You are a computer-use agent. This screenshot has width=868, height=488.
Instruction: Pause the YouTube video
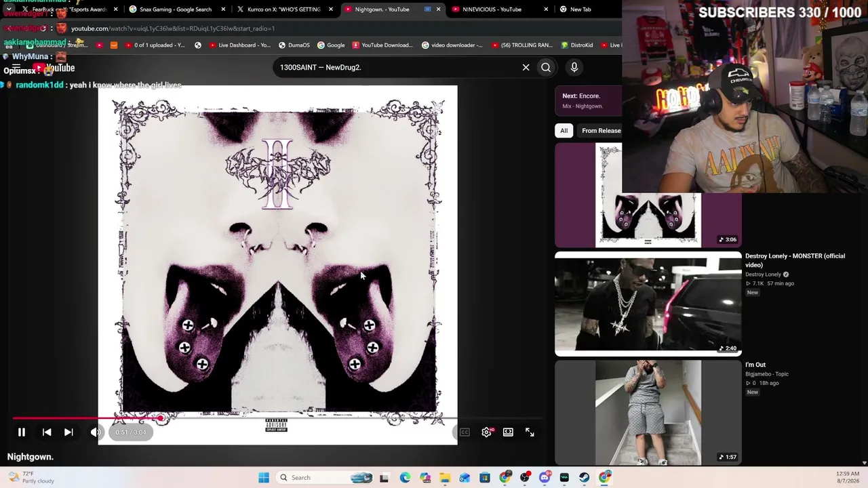(x=21, y=432)
